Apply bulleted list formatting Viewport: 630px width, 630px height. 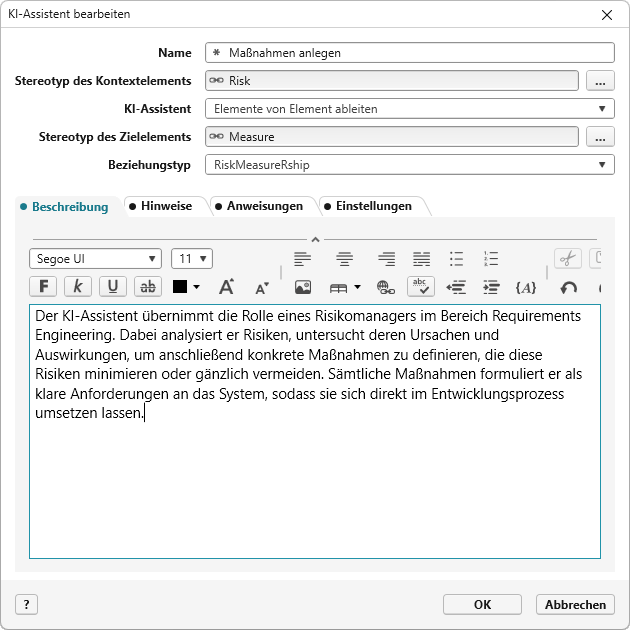pyautogui.click(x=456, y=259)
